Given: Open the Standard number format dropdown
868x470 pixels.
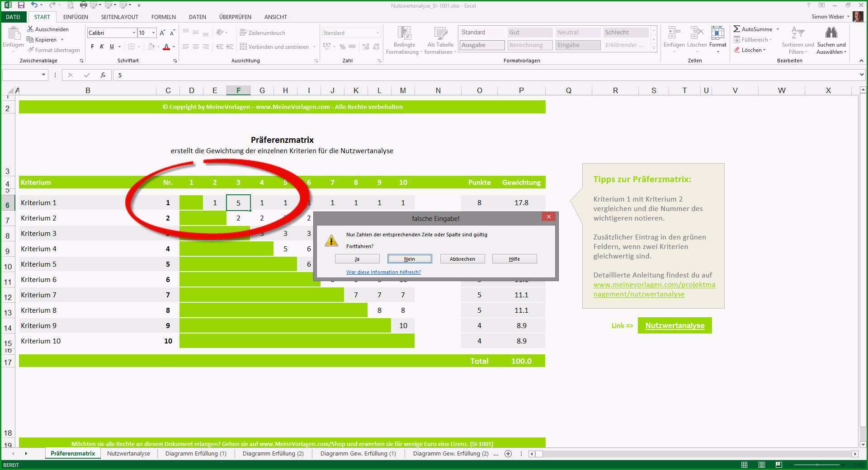Looking at the screenshot, I should [x=377, y=33].
